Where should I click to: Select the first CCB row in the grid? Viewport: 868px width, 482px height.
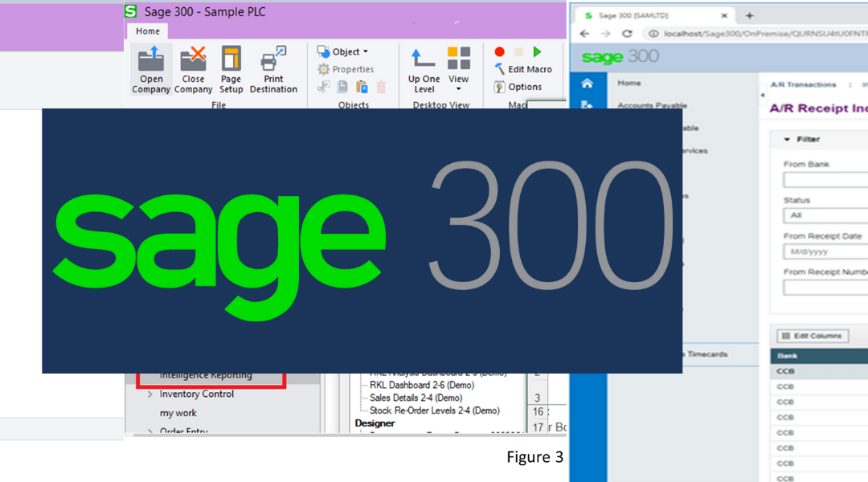coord(819,371)
